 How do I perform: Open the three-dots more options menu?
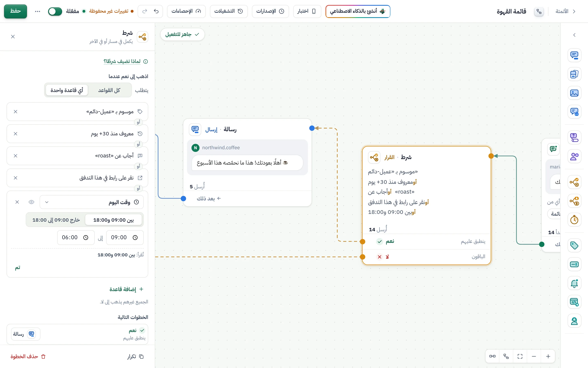pos(37,11)
